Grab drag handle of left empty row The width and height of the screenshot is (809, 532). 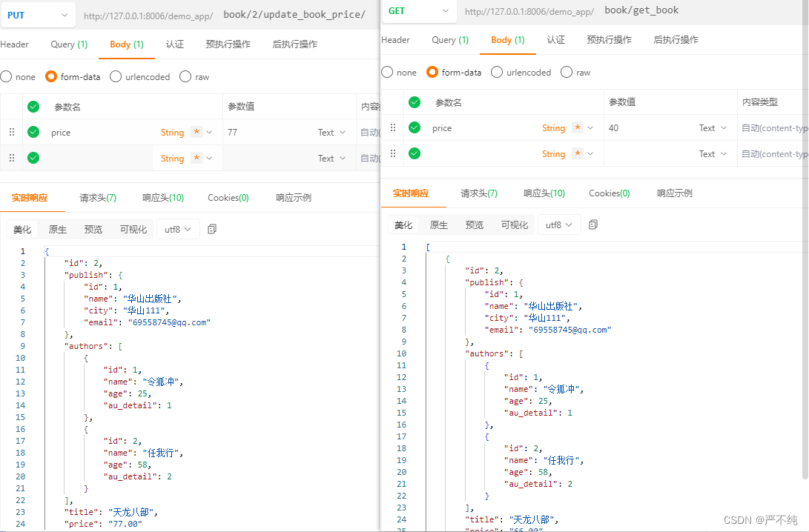[12, 158]
